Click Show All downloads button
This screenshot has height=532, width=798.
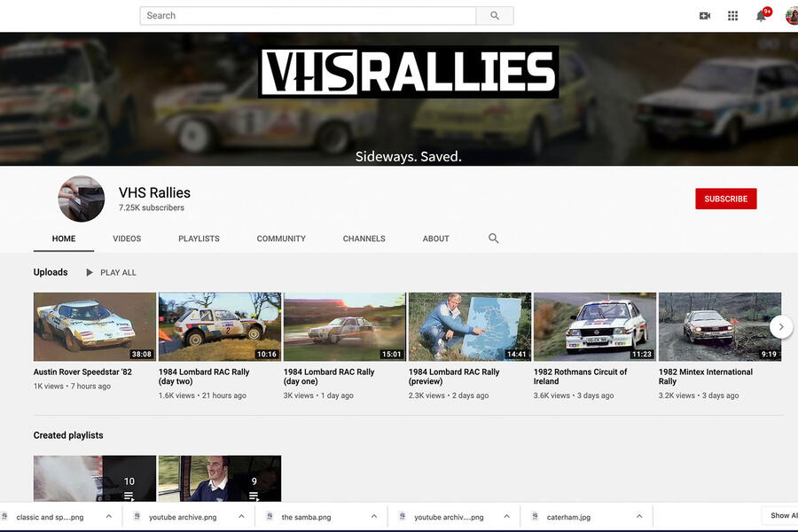coord(780,516)
